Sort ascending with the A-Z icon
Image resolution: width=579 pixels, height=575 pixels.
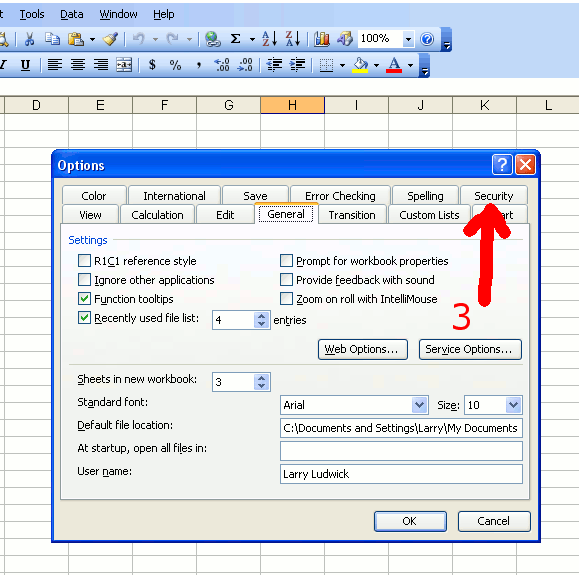tap(270, 39)
